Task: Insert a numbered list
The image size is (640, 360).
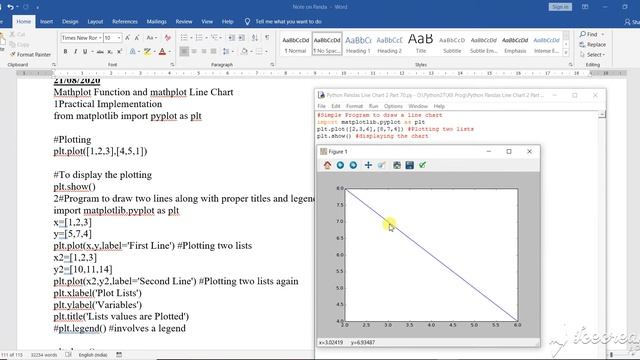Action: pyautogui.click(x=199, y=38)
